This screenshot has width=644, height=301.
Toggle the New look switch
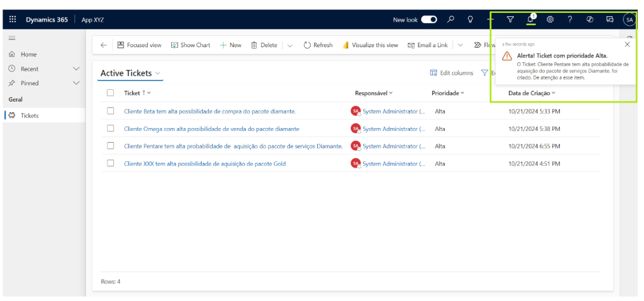pos(429,20)
